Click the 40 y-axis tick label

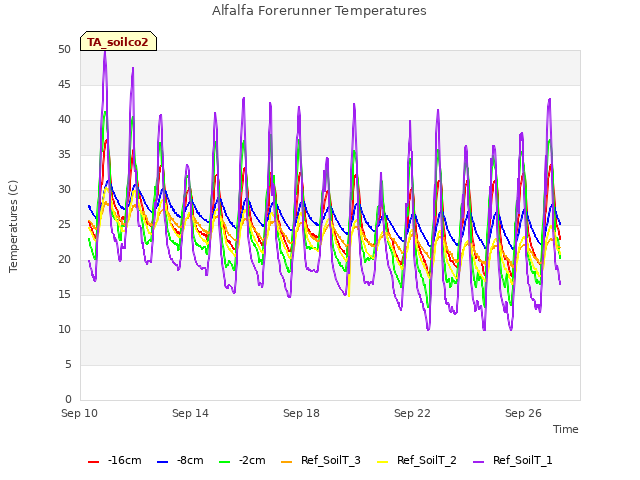pyautogui.click(x=64, y=120)
